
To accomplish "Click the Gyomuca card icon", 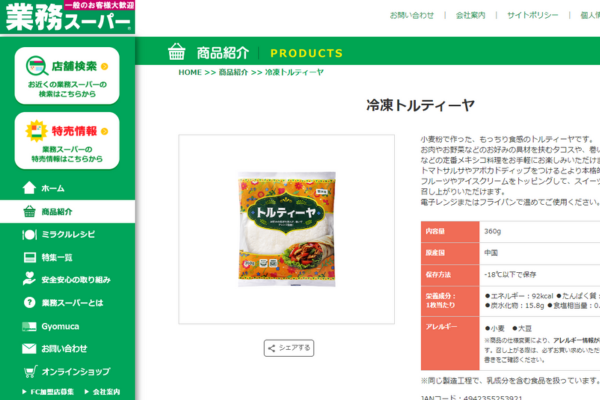I will pyautogui.click(x=29, y=327).
